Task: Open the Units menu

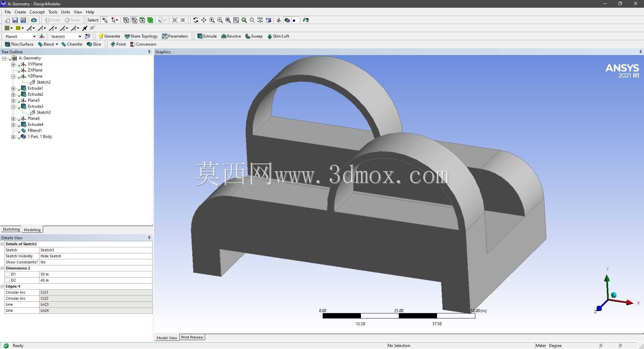Action: pyautogui.click(x=65, y=12)
